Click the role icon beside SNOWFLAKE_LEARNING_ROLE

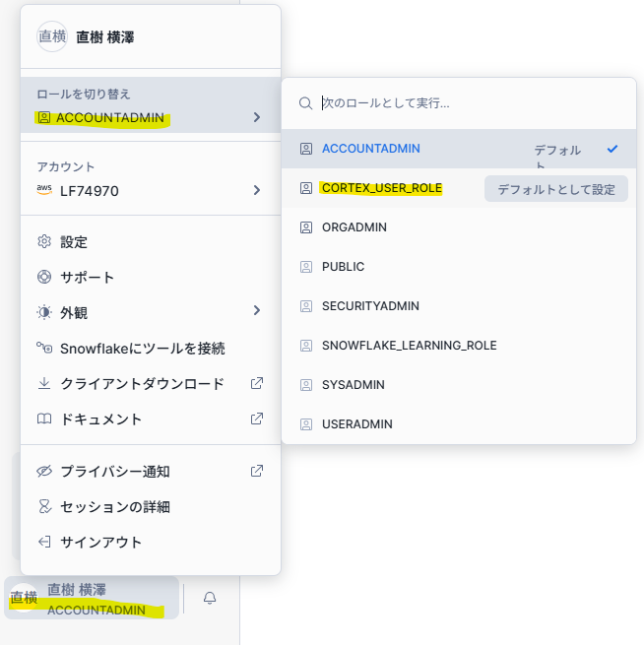306,346
